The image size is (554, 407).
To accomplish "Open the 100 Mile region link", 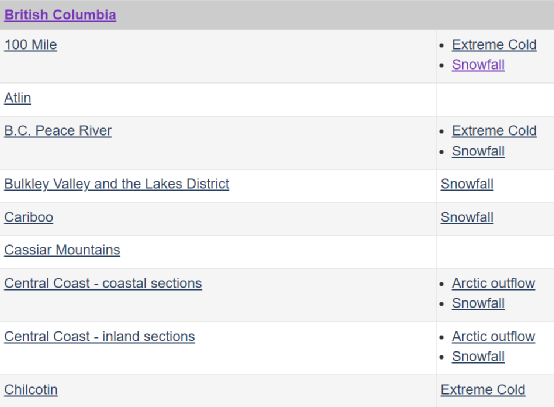I will 30,45.
